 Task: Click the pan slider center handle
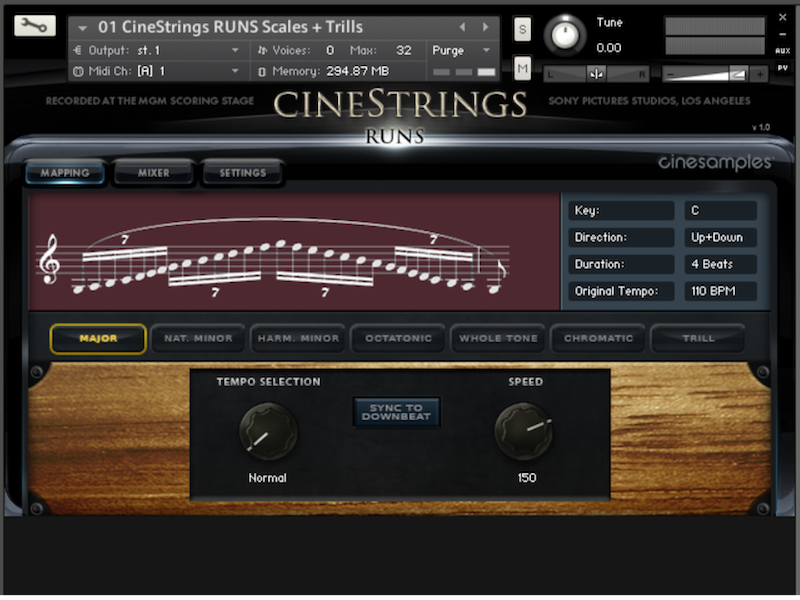tap(595, 74)
